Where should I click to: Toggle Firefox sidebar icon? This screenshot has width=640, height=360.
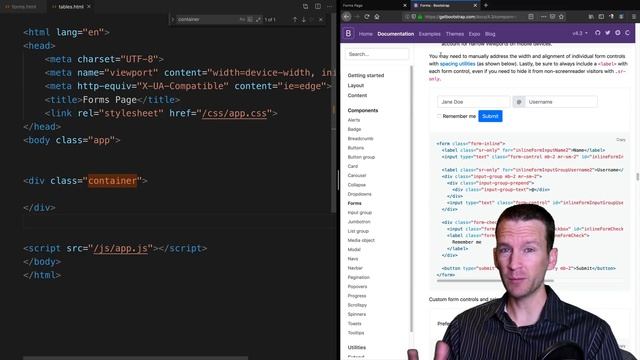[x=601, y=17]
